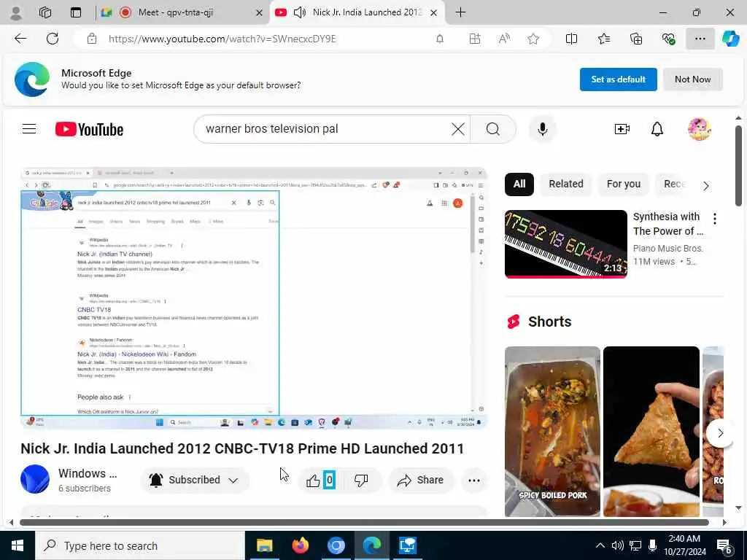Click the horizontal page scrollbar
The height and width of the screenshot is (560, 747).
(365, 522)
